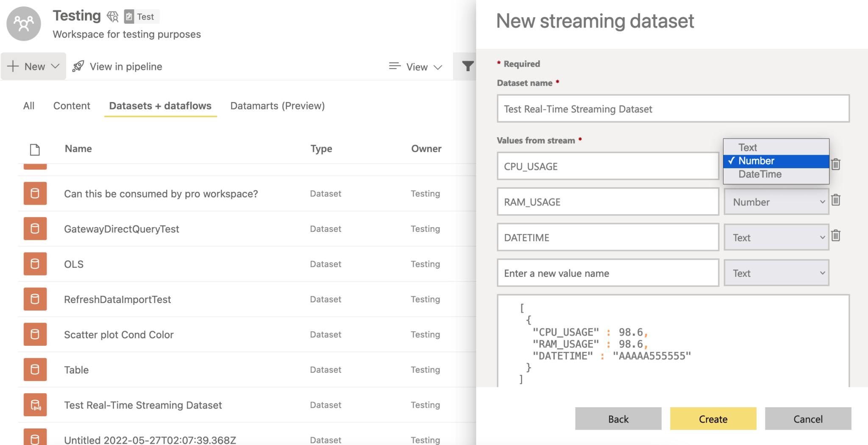Remove RAM_USAGE value via its trash icon
This screenshot has height=445, width=868.
tap(835, 200)
